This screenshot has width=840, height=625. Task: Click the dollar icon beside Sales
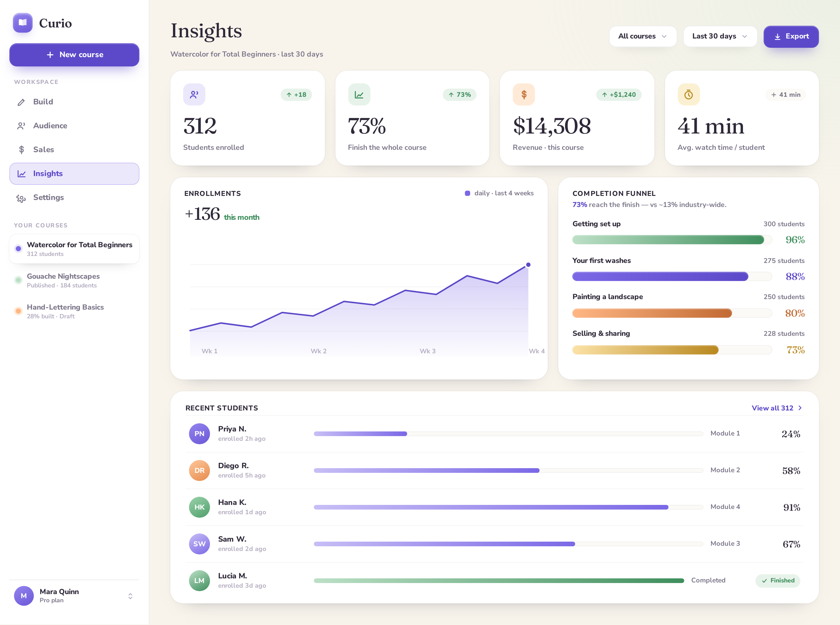click(x=21, y=150)
